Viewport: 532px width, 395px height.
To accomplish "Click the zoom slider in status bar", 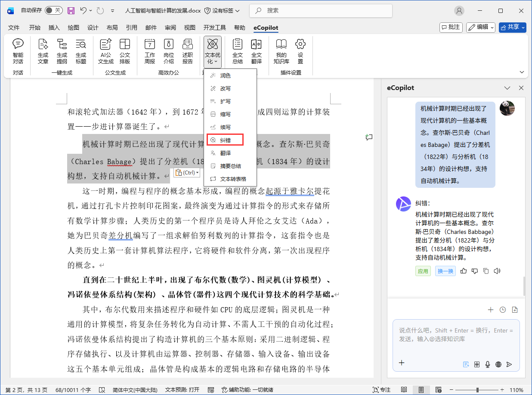I will coord(477,390).
